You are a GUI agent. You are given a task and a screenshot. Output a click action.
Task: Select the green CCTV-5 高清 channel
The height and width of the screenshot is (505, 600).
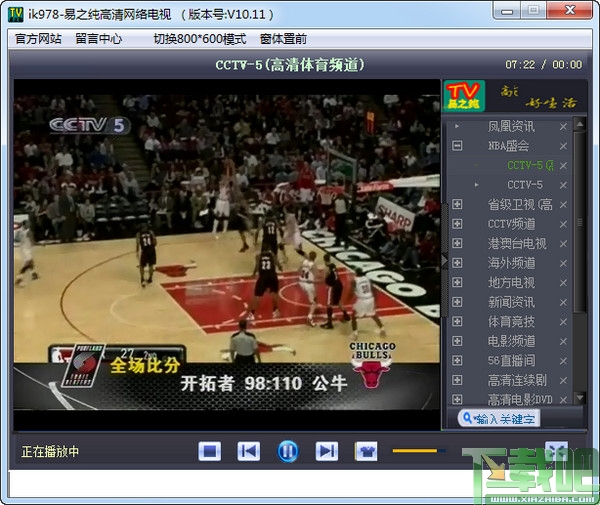pyautogui.click(x=530, y=165)
